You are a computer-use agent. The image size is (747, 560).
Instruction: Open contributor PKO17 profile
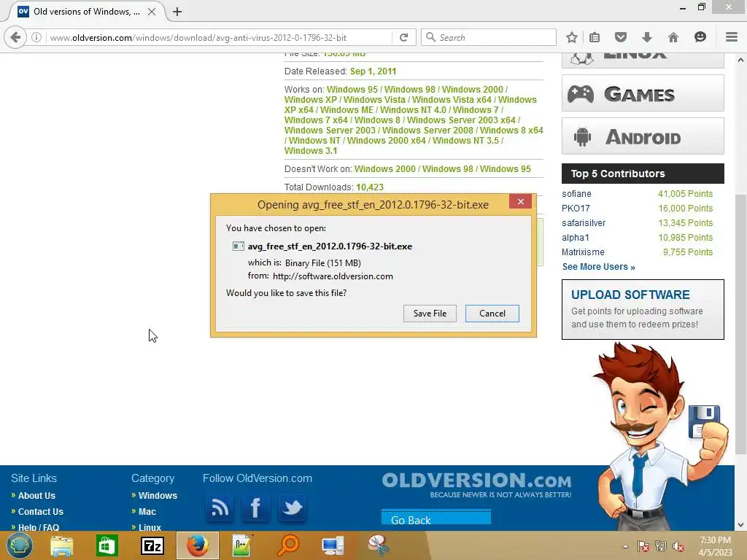pyautogui.click(x=576, y=208)
